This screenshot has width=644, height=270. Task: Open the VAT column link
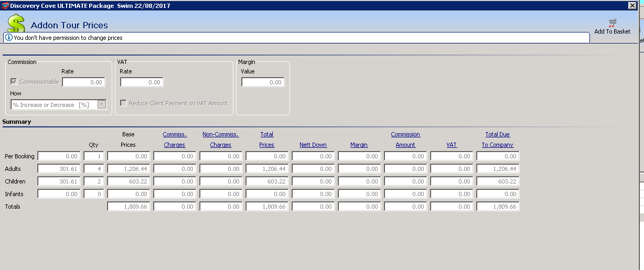[x=452, y=145]
